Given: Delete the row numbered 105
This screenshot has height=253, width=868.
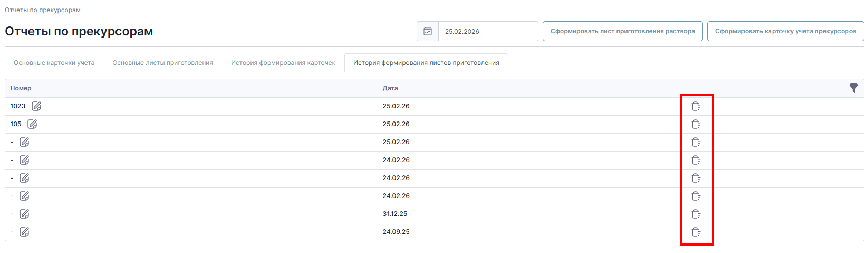Looking at the screenshot, I should coord(696,124).
